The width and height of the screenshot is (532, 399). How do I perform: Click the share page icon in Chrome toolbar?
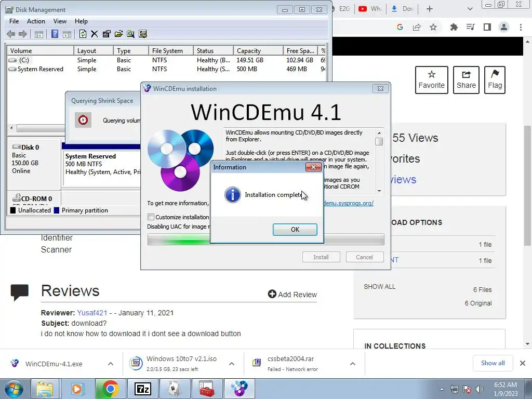[x=417, y=27]
